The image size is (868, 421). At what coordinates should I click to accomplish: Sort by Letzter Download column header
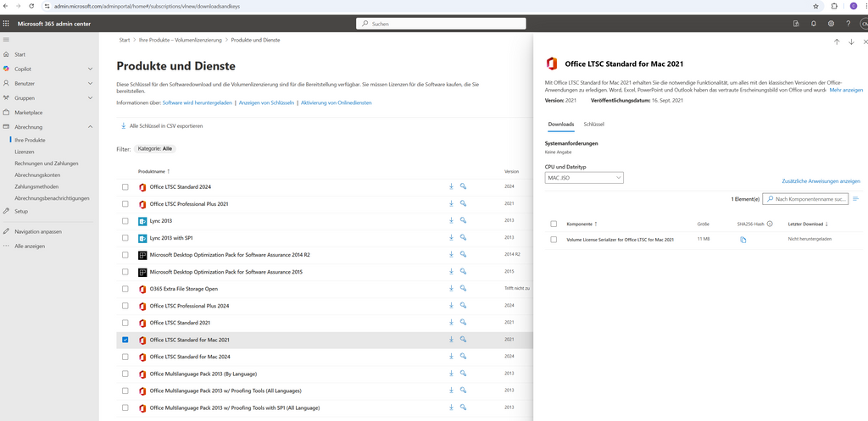(808, 224)
